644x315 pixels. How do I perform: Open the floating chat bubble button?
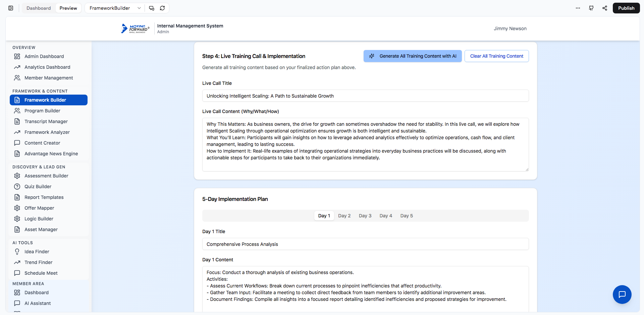pyautogui.click(x=622, y=295)
